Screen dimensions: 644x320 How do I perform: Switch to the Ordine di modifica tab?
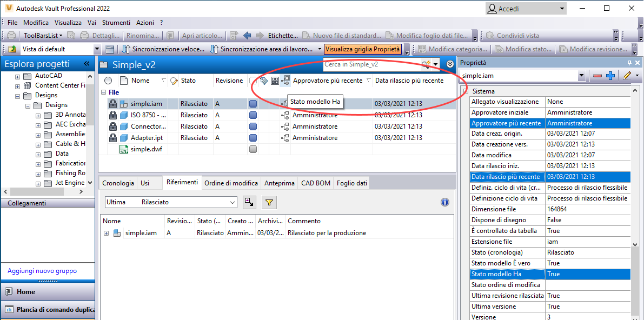click(x=231, y=183)
